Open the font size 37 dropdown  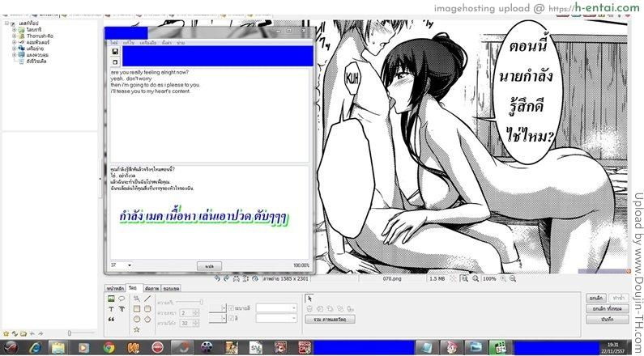tap(130, 265)
